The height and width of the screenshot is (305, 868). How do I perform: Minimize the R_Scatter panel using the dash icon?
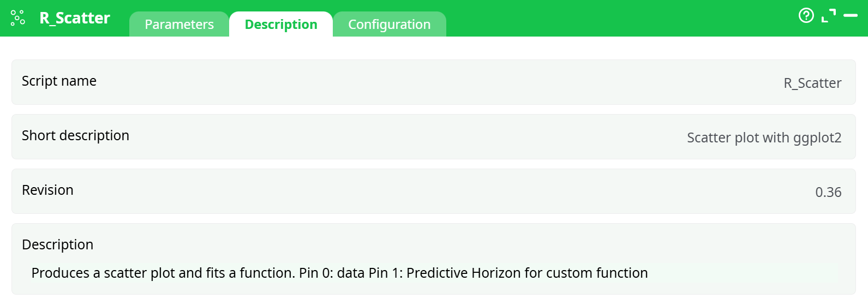click(x=851, y=15)
